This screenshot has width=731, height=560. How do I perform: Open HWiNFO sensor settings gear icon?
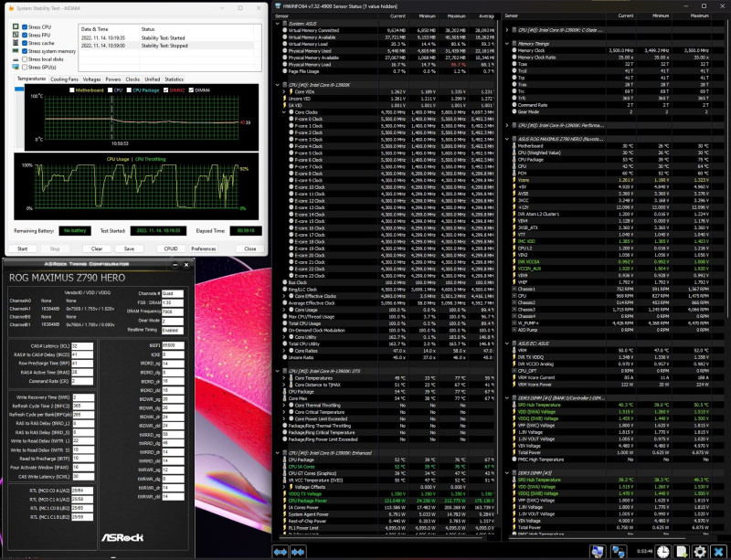(699, 552)
